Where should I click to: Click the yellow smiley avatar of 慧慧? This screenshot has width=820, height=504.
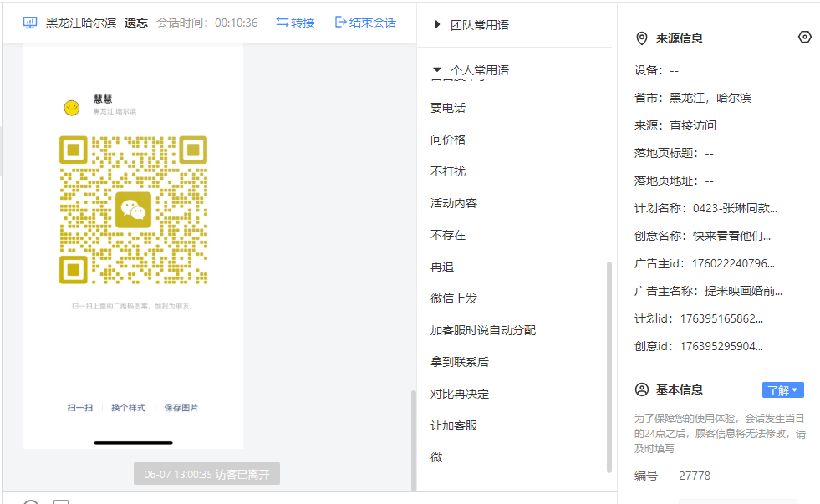coord(72,108)
